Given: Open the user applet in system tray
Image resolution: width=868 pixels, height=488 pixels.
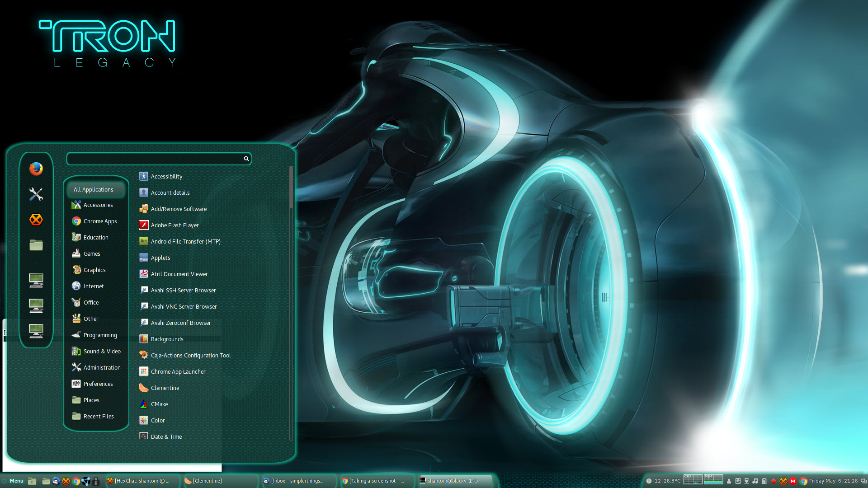Looking at the screenshot, I should click(x=729, y=481).
